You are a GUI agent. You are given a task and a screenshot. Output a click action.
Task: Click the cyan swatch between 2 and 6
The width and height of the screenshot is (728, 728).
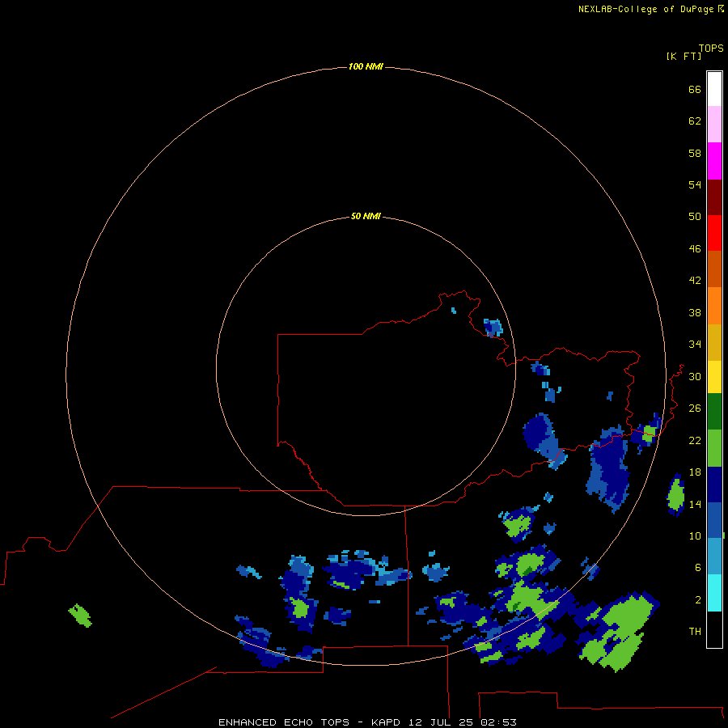pyautogui.click(x=714, y=593)
